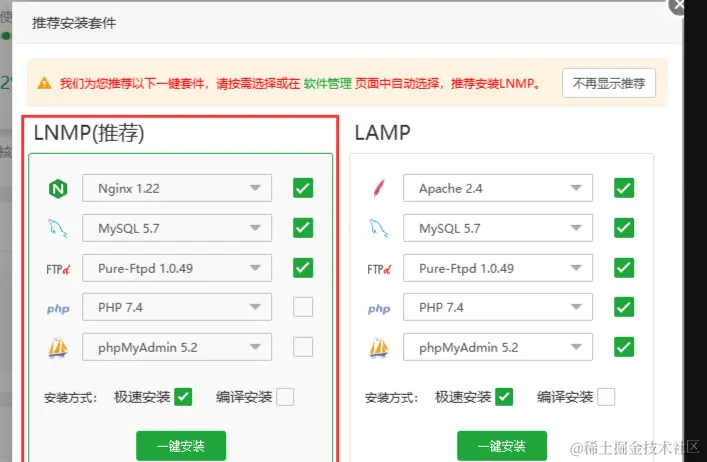The width and height of the screenshot is (707, 462).
Task: Click the FTPd icon in LAMP panel
Action: [379, 269]
